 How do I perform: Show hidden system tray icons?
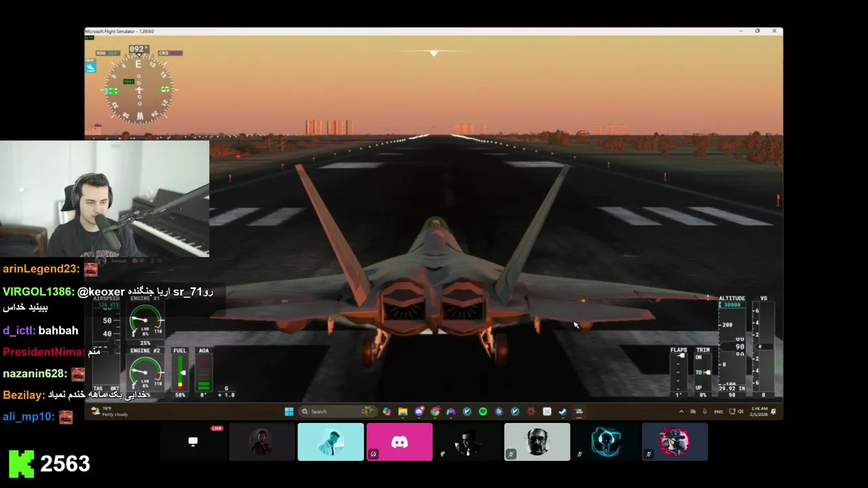click(x=682, y=411)
